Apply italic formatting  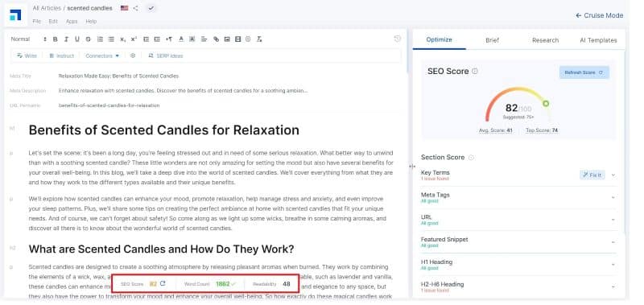coord(66,39)
